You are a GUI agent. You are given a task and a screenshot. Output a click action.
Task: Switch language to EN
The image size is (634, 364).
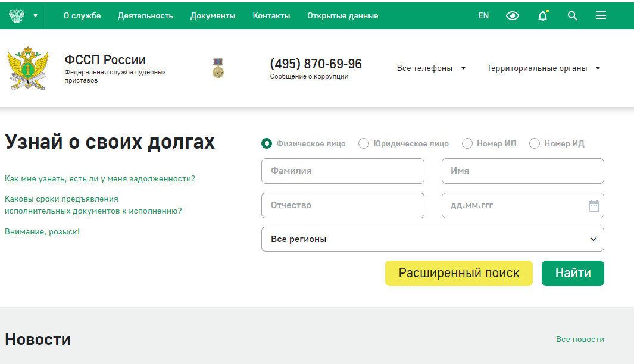pyautogui.click(x=483, y=15)
